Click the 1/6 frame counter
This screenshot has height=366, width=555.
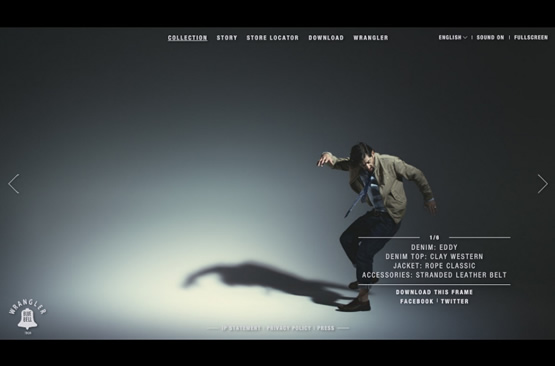(434, 238)
